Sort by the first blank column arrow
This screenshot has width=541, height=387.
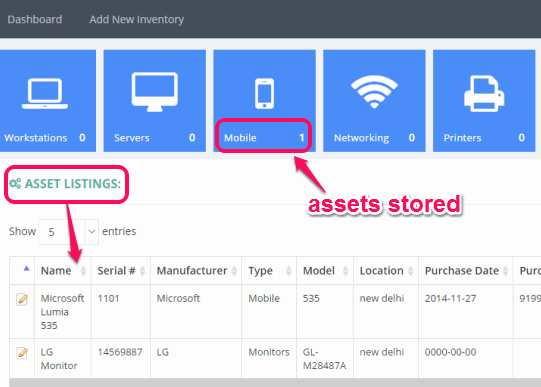pos(27,269)
